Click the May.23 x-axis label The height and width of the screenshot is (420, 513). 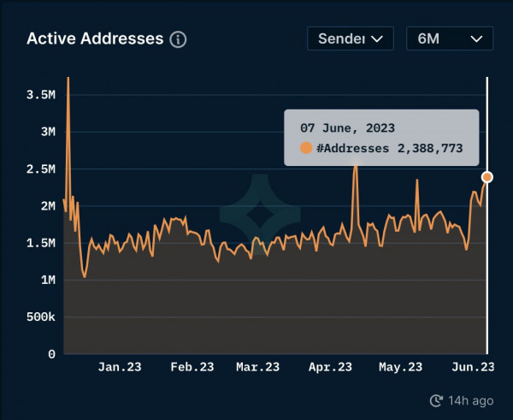pos(401,367)
